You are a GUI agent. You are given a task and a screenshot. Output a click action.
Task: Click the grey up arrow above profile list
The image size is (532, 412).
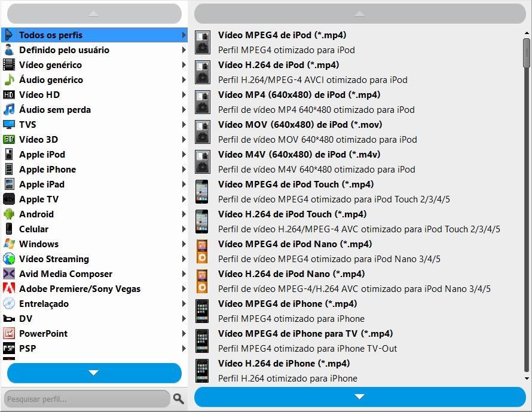[360, 14]
